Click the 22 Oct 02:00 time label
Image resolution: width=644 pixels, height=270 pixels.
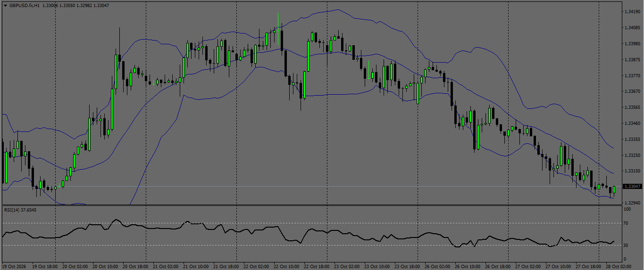pos(256,266)
